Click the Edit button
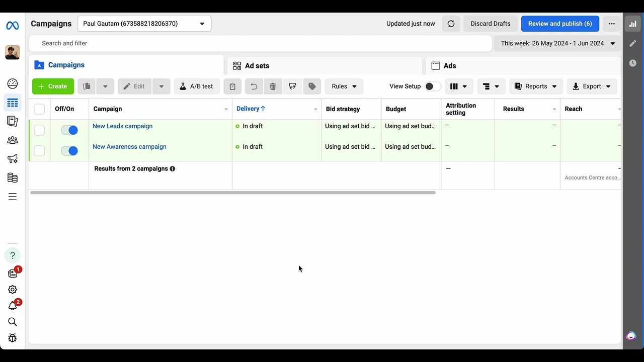The height and width of the screenshot is (362, 644). [x=134, y=86]
